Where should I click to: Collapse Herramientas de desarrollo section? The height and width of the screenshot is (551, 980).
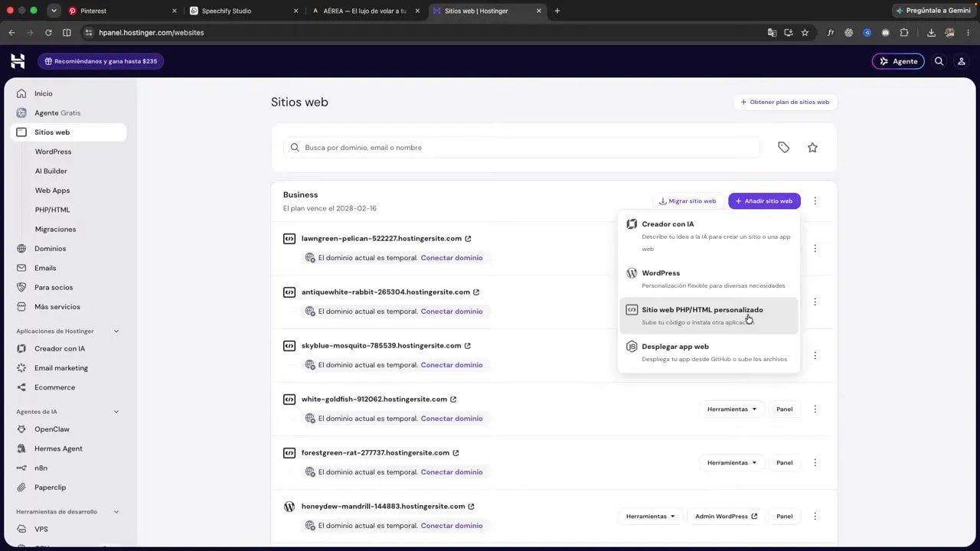[x=116, y=512]
